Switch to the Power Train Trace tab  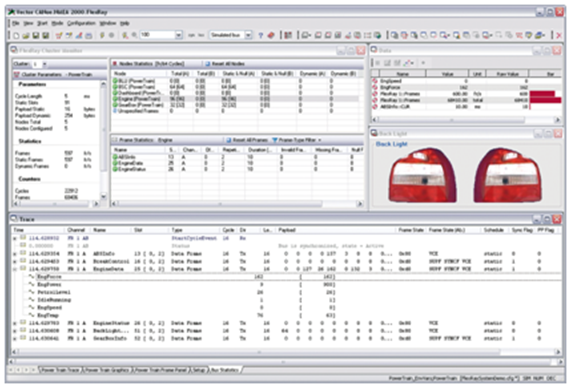(60, 370)
